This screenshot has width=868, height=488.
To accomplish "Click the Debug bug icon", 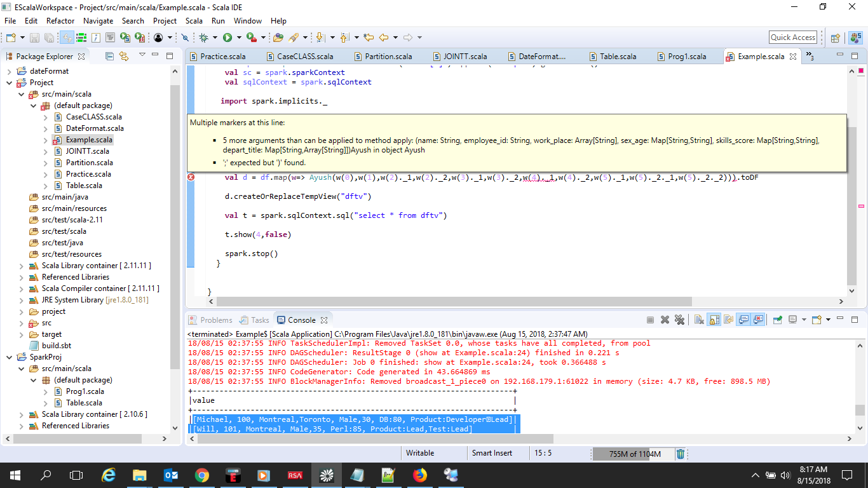I will 204,37.
